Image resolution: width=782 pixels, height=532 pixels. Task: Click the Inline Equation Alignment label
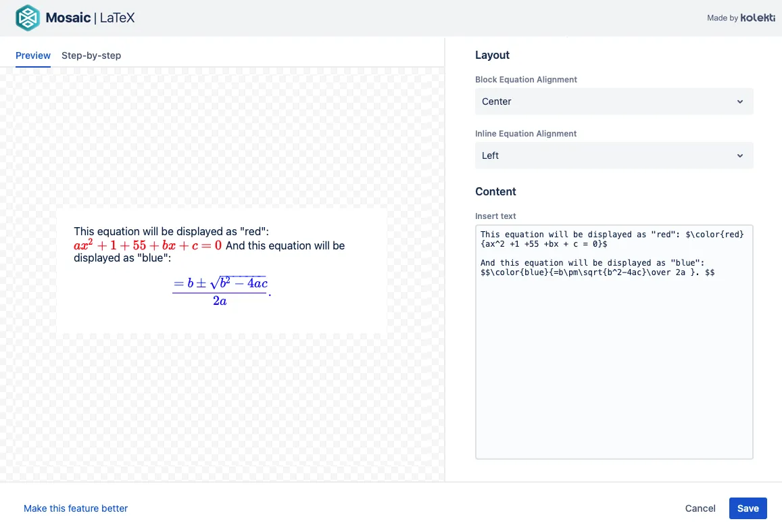pyautogui.click(x=526, y=134)
